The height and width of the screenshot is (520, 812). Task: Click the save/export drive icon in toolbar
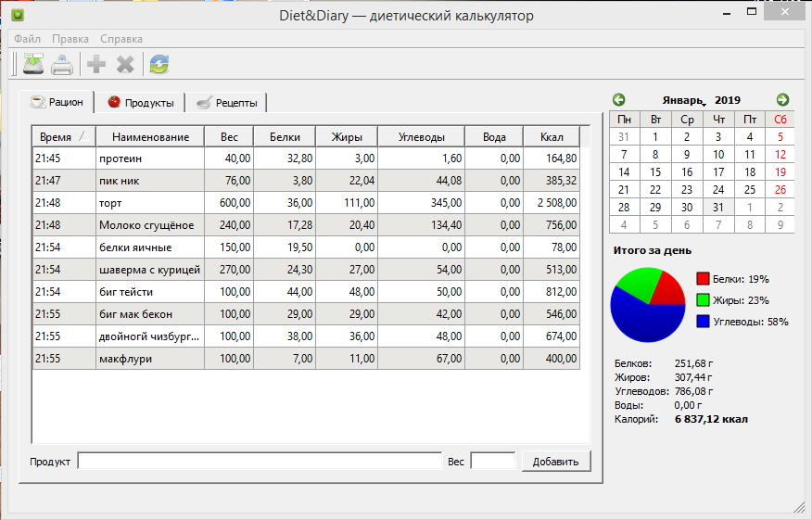pyautogui.click(x=33, y=64)
